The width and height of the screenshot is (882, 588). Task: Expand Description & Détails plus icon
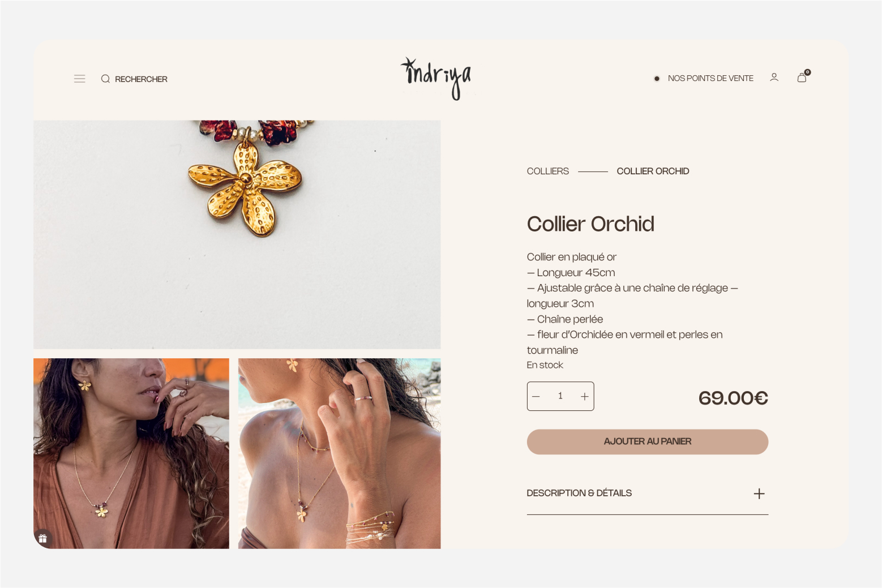click(759, 493)
